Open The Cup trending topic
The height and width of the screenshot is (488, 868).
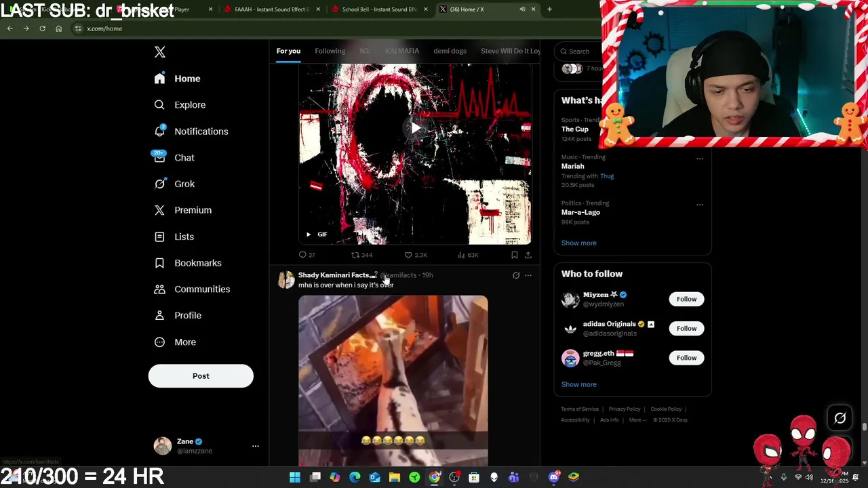tap(575, 129)
